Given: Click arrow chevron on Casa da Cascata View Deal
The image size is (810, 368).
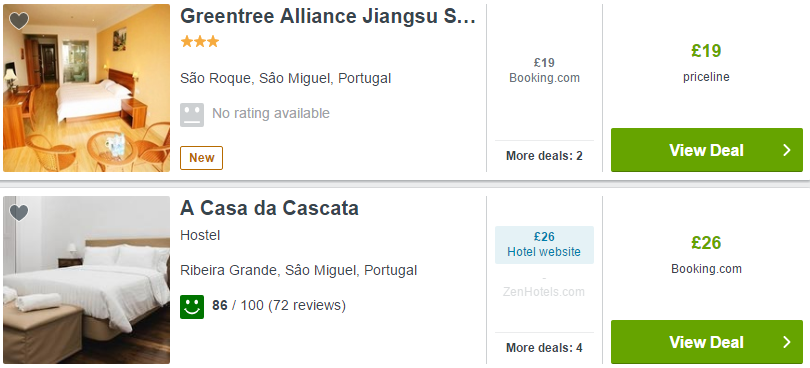Looking at the screenshot, I should (x=787, y=342).
